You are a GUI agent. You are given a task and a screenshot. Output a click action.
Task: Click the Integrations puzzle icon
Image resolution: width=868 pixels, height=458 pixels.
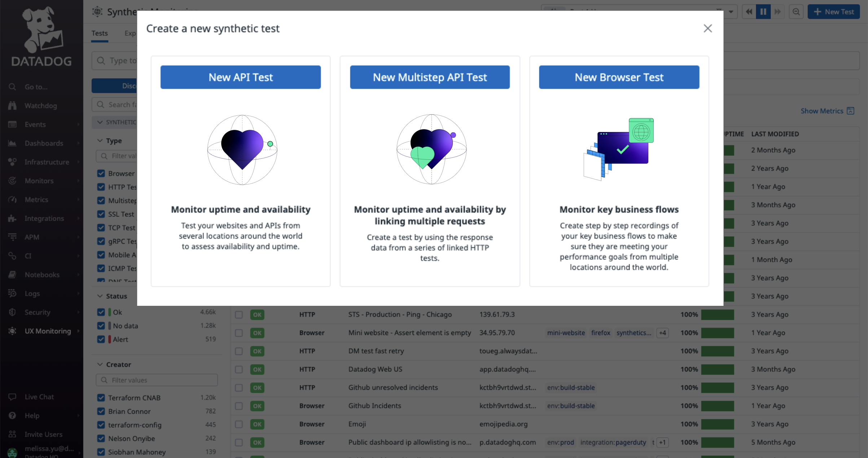pyautogui.click(x=12, y=218)
